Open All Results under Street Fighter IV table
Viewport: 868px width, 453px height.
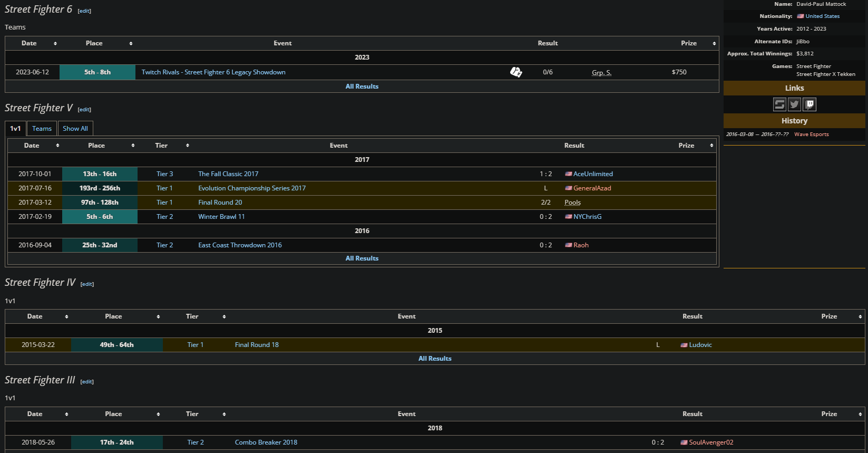coord(435,359)
